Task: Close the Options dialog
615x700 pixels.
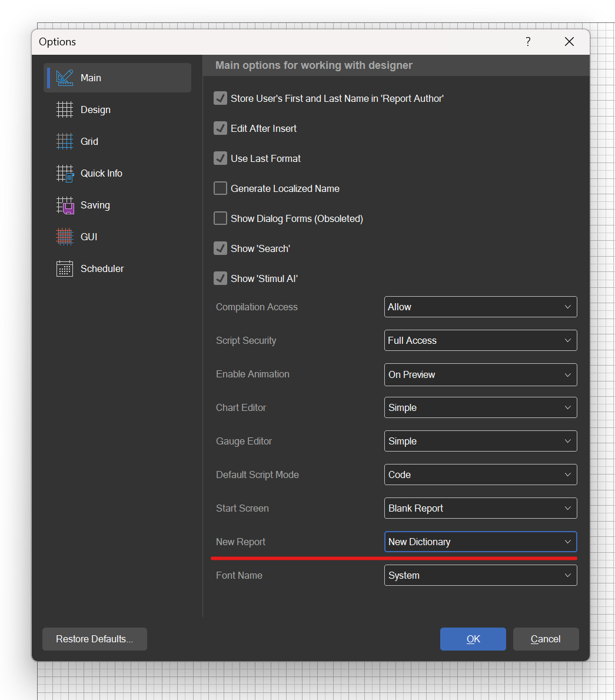Action: tap(569, 42)
